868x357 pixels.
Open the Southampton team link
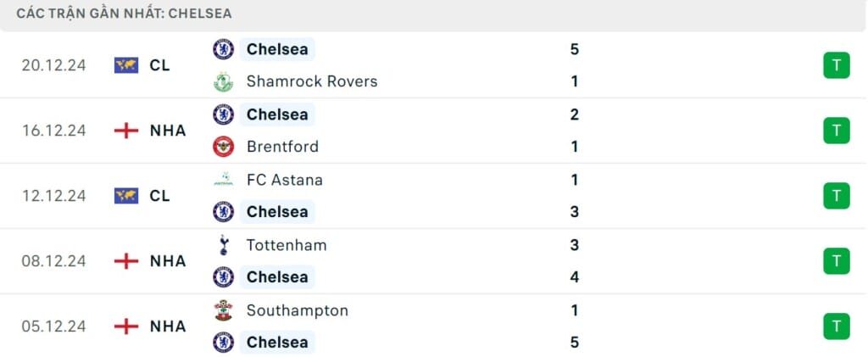point(297,310)
